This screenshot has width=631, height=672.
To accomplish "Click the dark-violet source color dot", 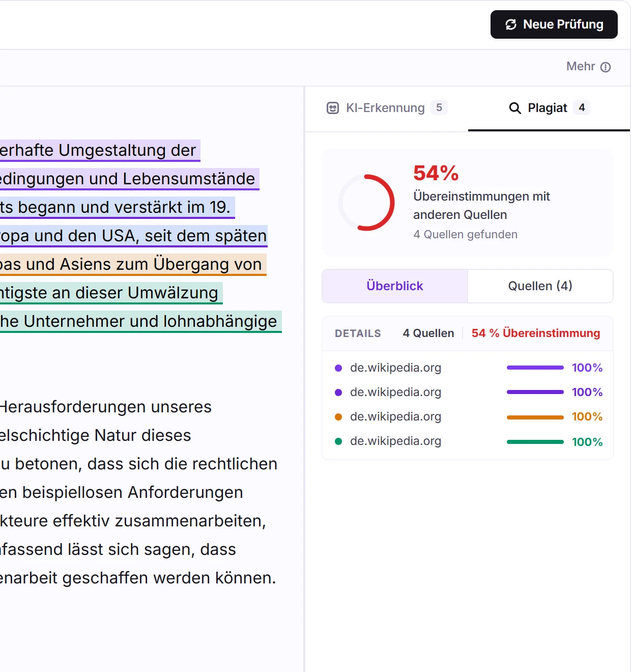I will [x=338, y=393].
